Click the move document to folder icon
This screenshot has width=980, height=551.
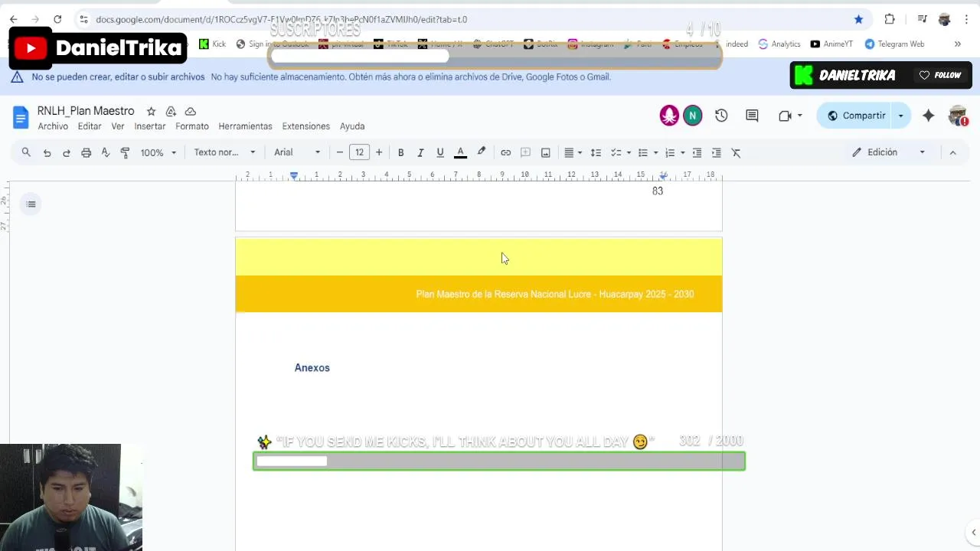(171, 111)
